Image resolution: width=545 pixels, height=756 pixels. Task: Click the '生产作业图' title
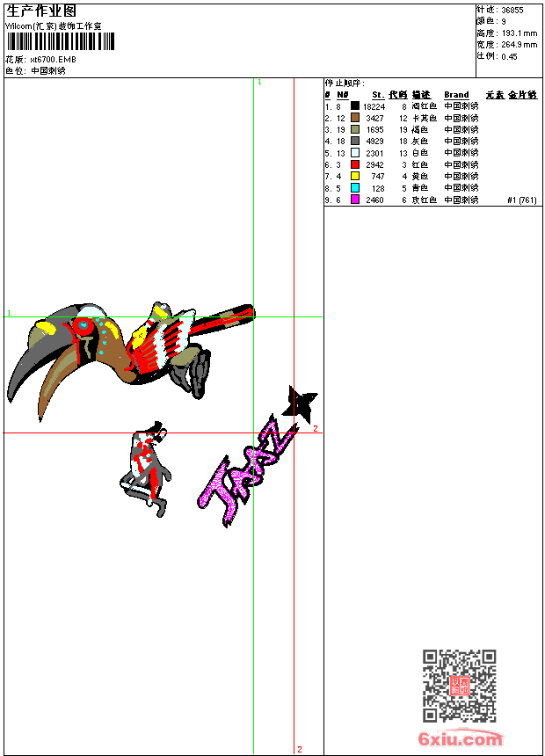tap(41, 11)
